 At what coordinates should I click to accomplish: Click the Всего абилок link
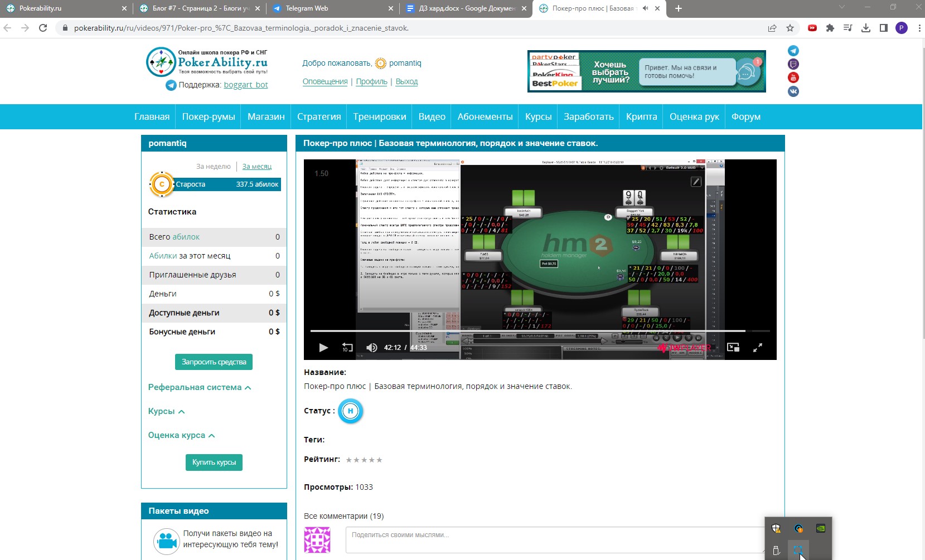point(186,237)
